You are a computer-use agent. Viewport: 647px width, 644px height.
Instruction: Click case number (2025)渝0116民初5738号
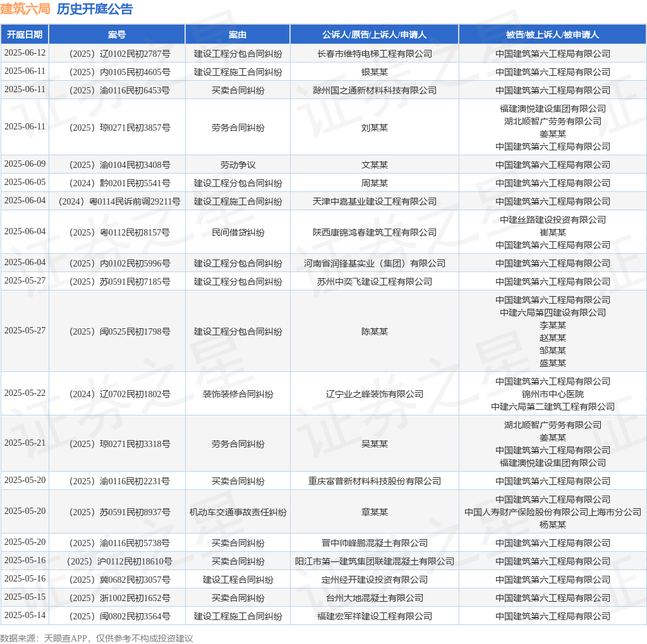tap(117, 543)
